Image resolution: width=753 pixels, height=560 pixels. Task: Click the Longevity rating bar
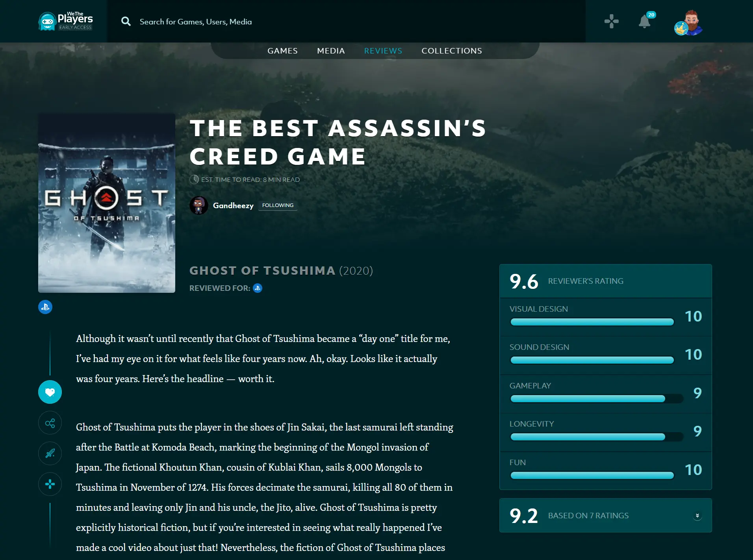597,437
